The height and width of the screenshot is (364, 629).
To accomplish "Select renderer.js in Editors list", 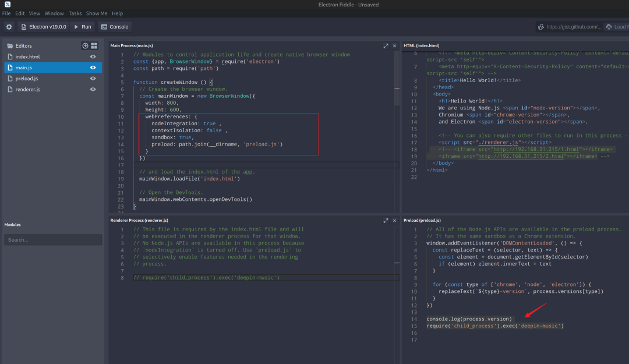I will [x=53, y=89].
